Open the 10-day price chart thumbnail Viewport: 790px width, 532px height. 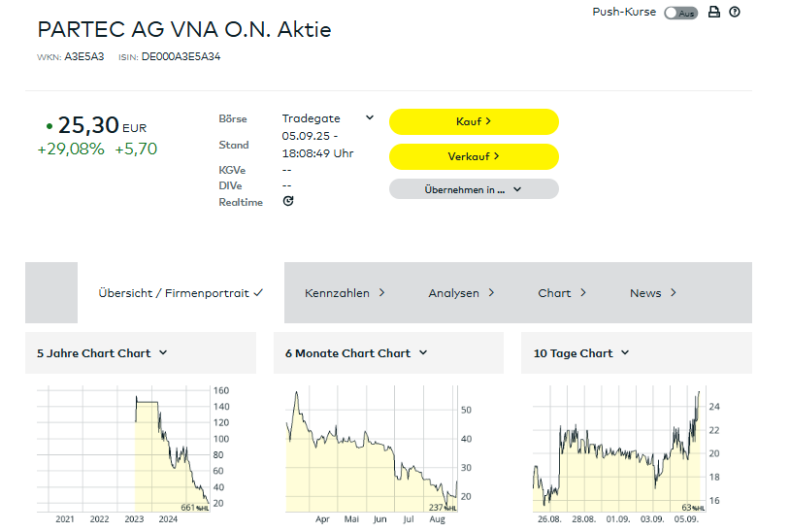tap(627, 455)
